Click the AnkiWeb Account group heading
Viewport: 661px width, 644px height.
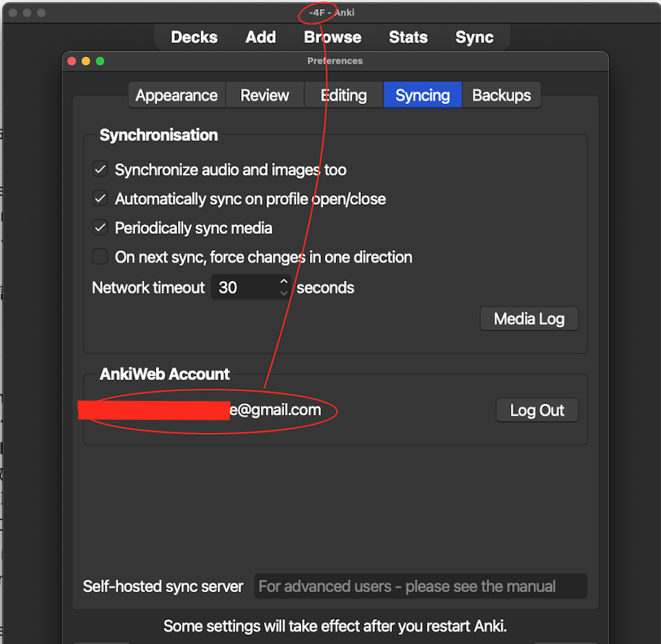(165, 374)
